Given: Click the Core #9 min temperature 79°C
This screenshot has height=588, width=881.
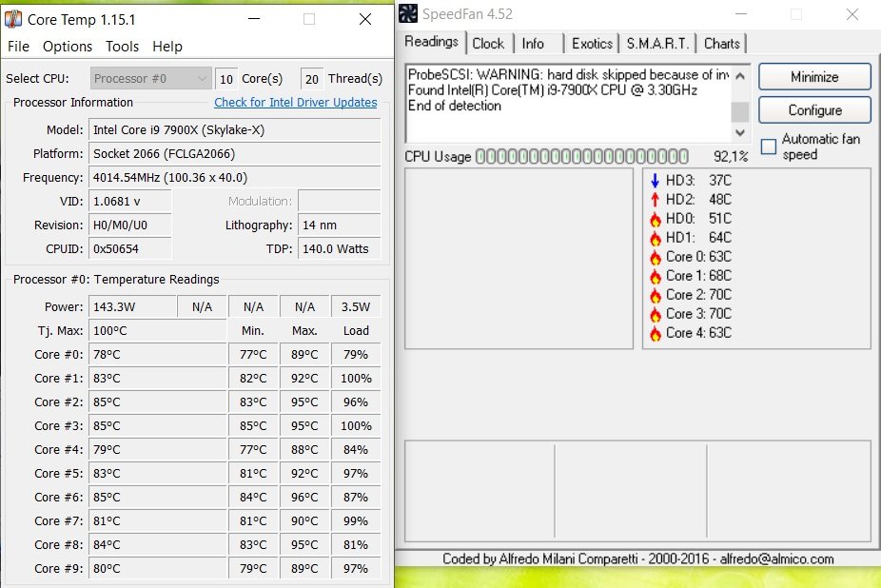Looking at the screenshot, I should point(253,569).
